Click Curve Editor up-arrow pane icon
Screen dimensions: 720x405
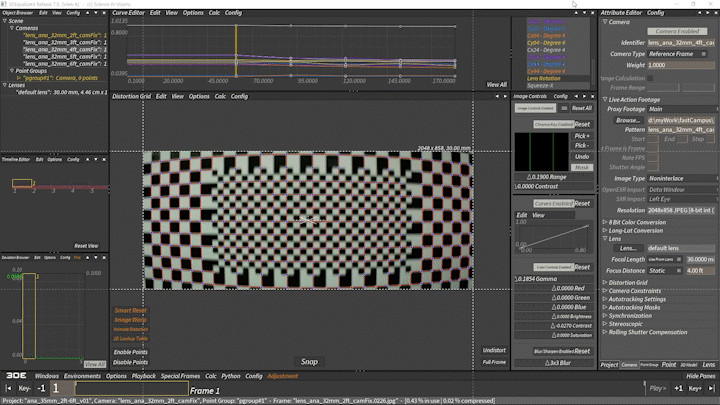tap(576, 13)
